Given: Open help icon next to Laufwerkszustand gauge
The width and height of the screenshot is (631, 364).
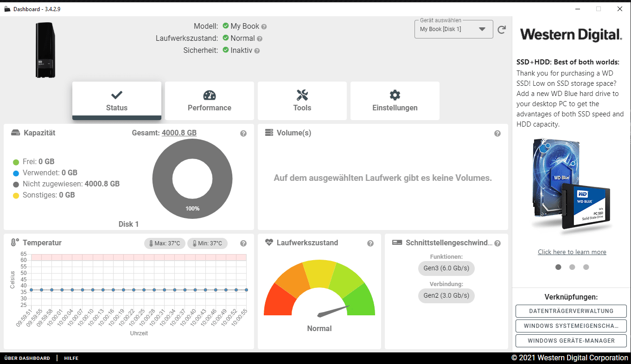Looking at the screenshot, I should coord(370,243).
